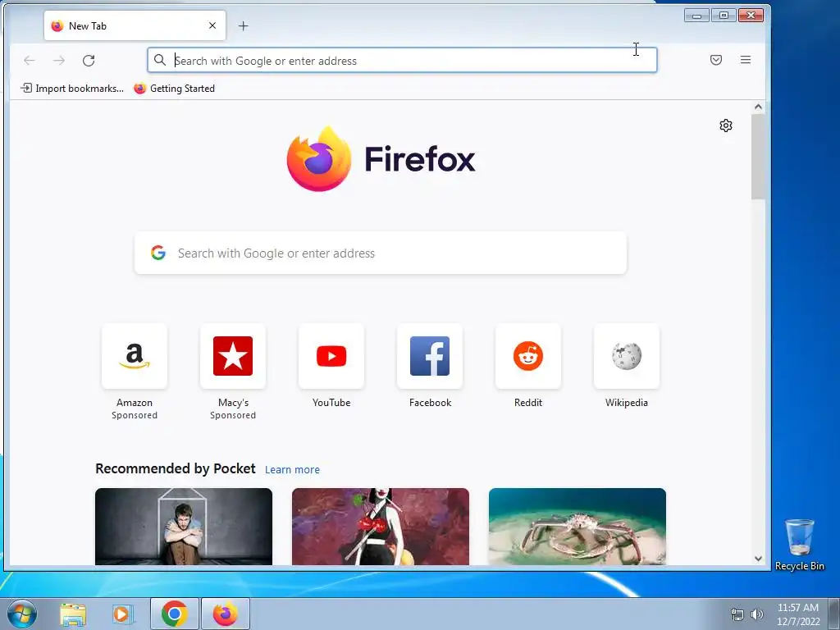Click Show desktop strip beside the clock
This screenshot has height=630, width=840.
pos(834,614)
